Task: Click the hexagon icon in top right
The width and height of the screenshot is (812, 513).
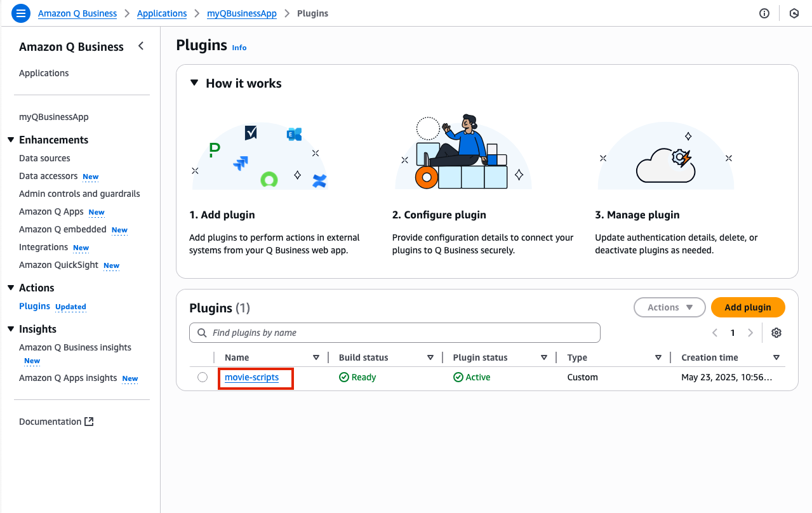Action: pos(794,13)
